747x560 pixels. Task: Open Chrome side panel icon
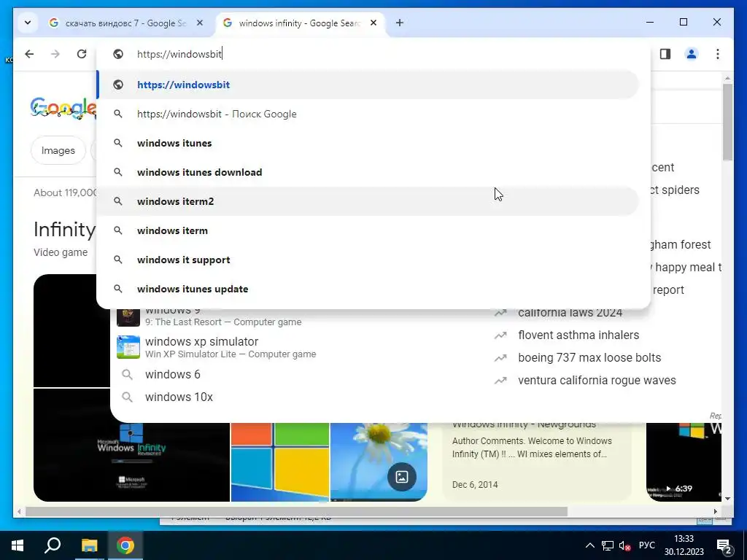(x=665, y=54)
